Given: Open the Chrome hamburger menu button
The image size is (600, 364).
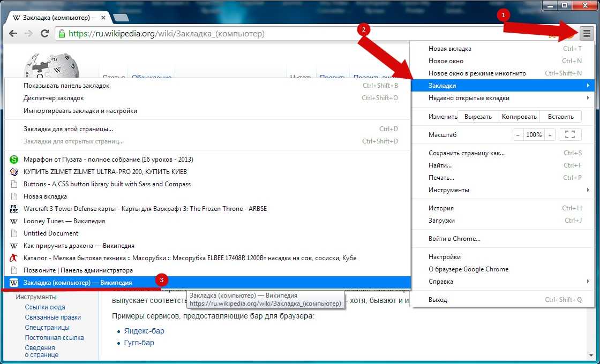Looking at the screenshot, I should click(587, 34).
